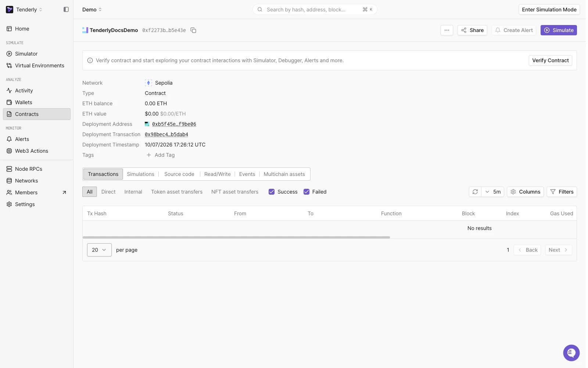The height and width of the screenshot is (368, 588).
Task: Click the Sepolia network icon
Action: click(x=148, y=83)
